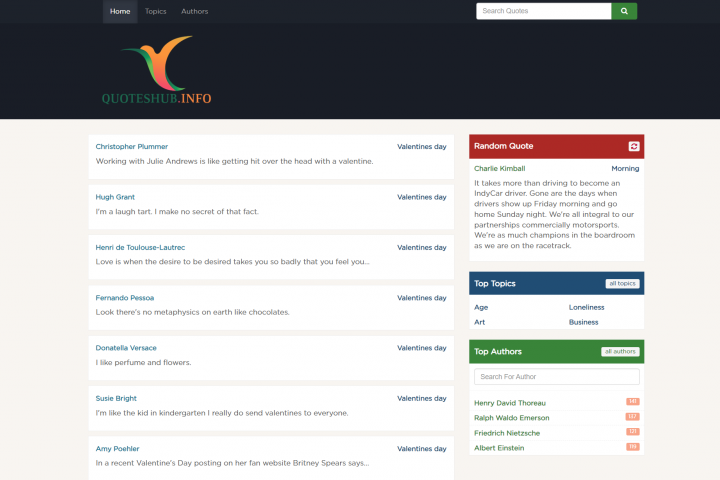The width and height of the screenshot is (720, 480).
Task: Click quote 'In a recent Valentine's Day posting'
Action: [232, 463]
